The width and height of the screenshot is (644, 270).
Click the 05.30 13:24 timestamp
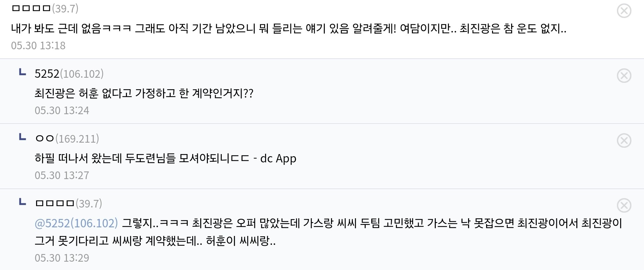(x=62, y=110)
